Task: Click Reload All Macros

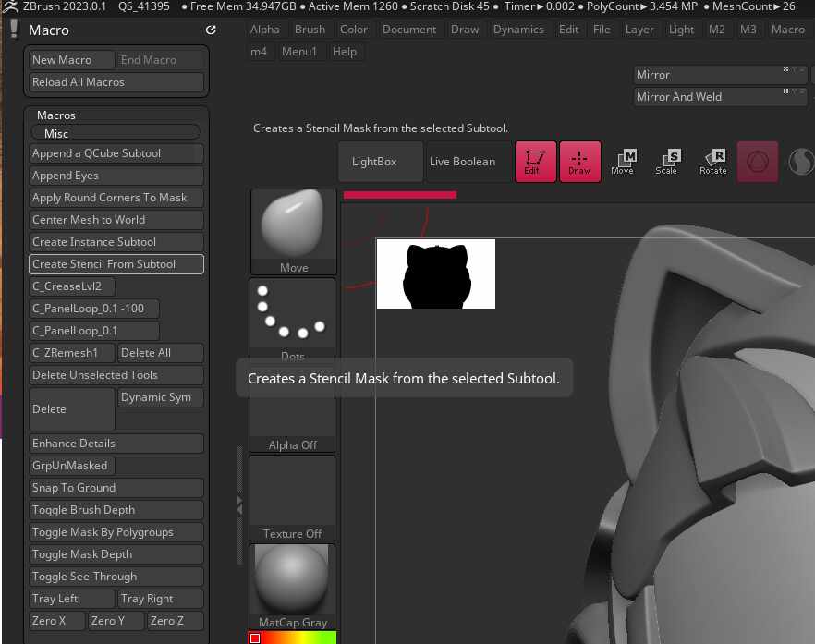Action: pos(116,82)
